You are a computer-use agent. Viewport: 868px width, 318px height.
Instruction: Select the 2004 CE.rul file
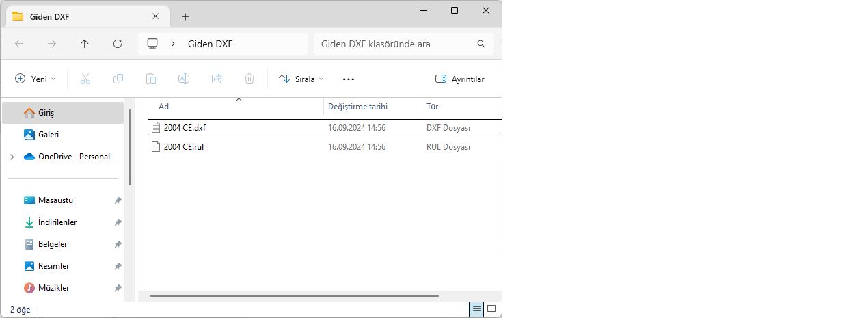pos(185,146)
